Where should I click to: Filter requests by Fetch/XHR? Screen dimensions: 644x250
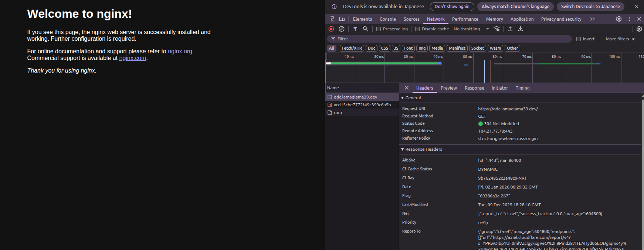tap(352, 48)
